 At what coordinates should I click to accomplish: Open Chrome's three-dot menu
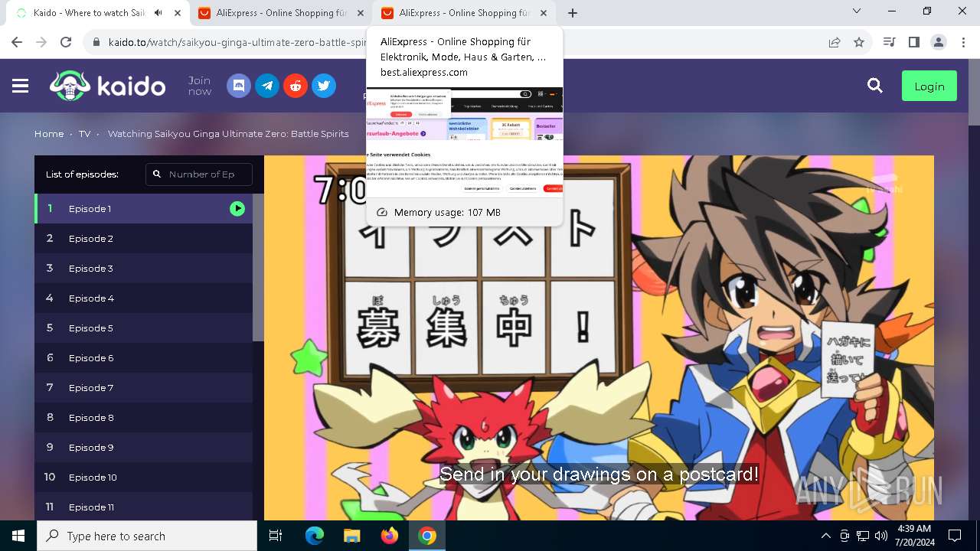(x=962, y=42)
